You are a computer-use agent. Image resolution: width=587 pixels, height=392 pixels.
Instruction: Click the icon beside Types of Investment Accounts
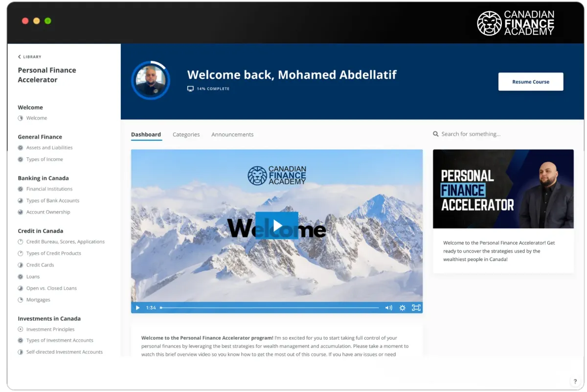point(21,341)
